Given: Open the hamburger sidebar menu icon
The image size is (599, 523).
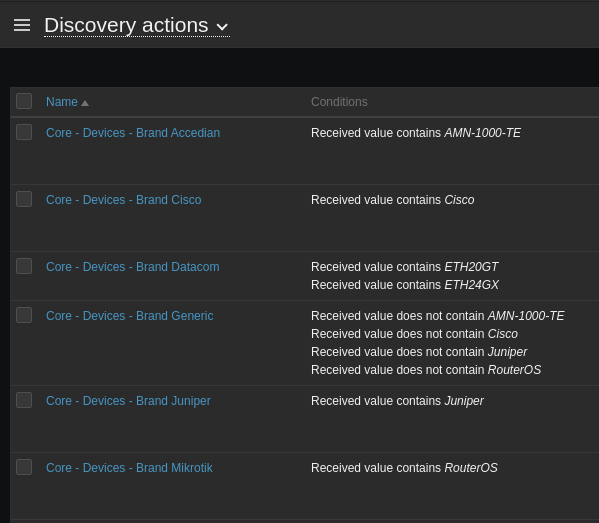Looking at the screenshot, I should point(22,25).
